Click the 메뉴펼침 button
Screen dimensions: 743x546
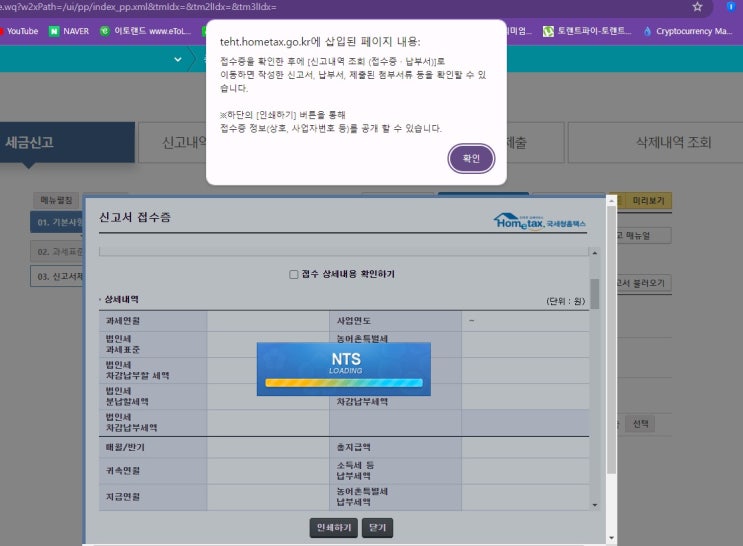click(x=56, y=200)
